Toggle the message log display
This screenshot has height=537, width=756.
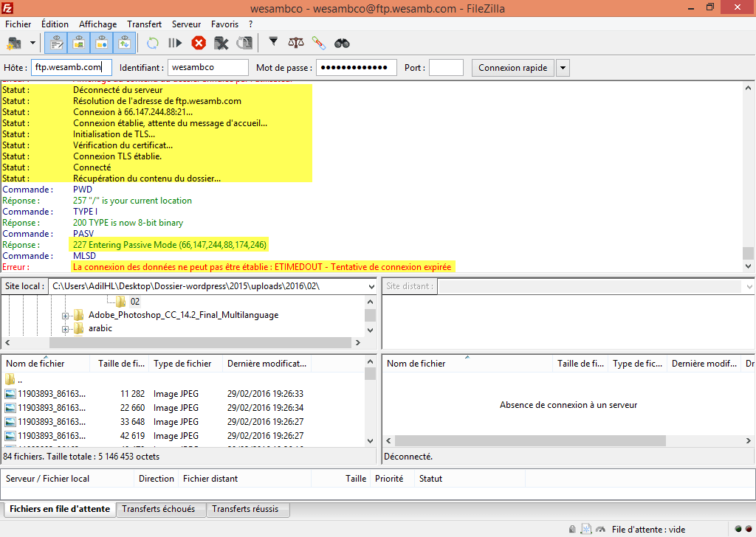55,43
